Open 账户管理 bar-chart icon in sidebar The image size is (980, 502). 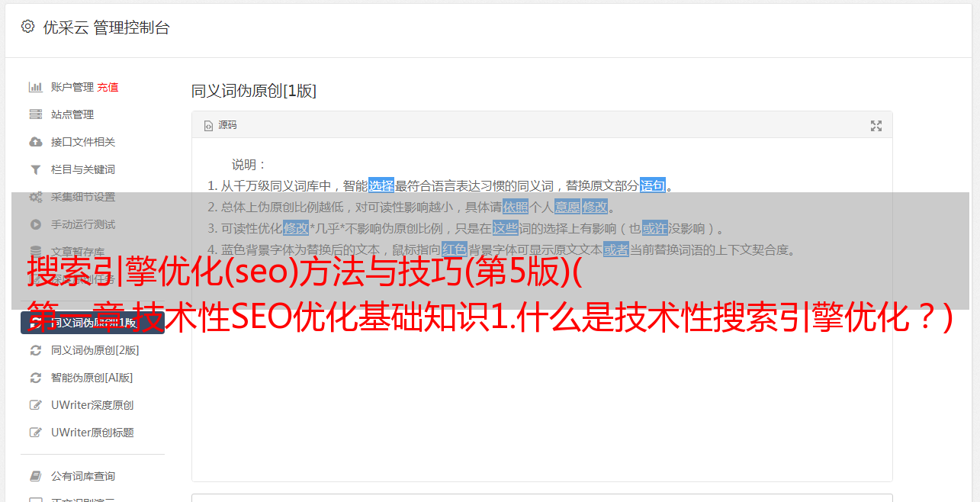coord(35,87)
